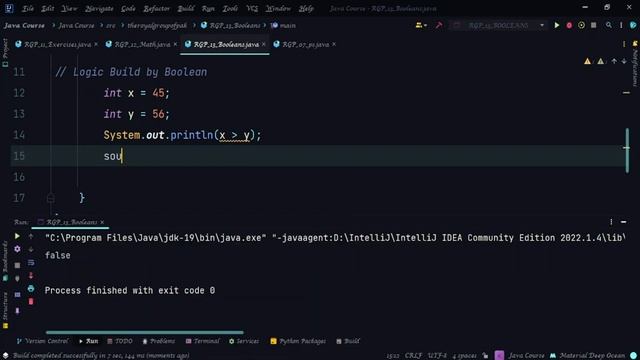Open Run panel options vertical dots
This screenshot has width=640, height=360.
(611, 222)
